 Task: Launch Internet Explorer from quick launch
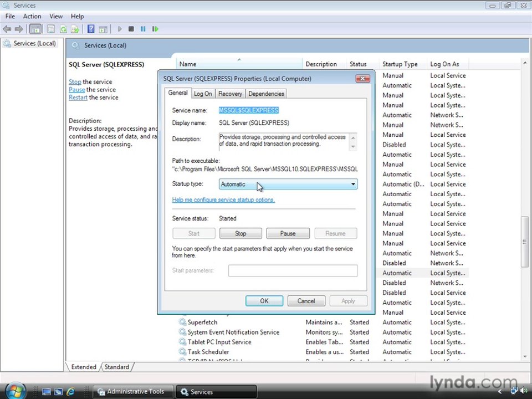pyautogui.click(x=70, y=392)
